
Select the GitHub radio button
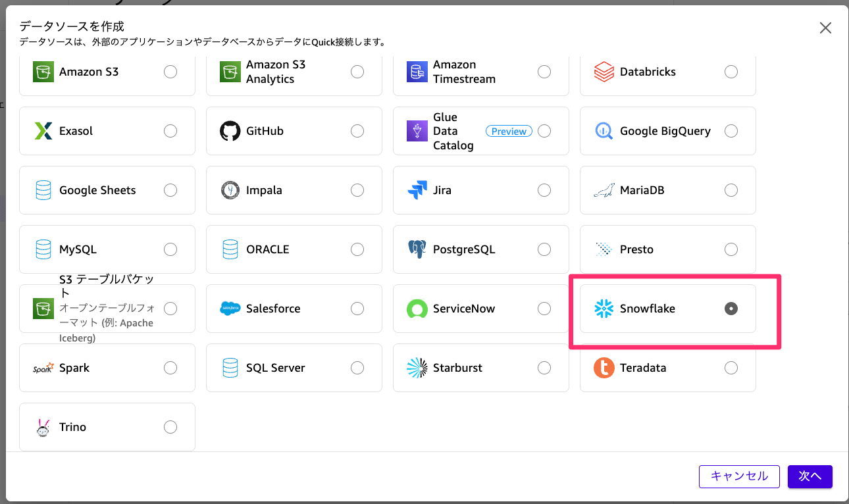[x=357, y=131]
